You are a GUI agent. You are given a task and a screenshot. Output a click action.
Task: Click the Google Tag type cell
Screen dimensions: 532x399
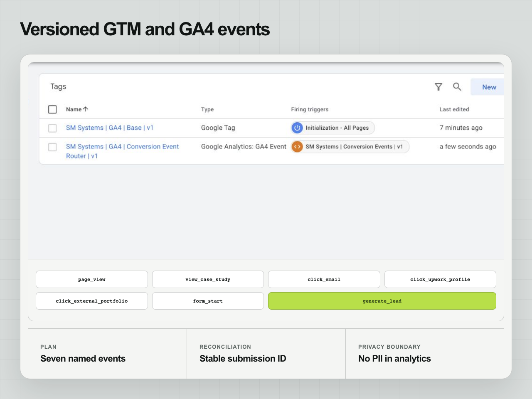point(218,128)
